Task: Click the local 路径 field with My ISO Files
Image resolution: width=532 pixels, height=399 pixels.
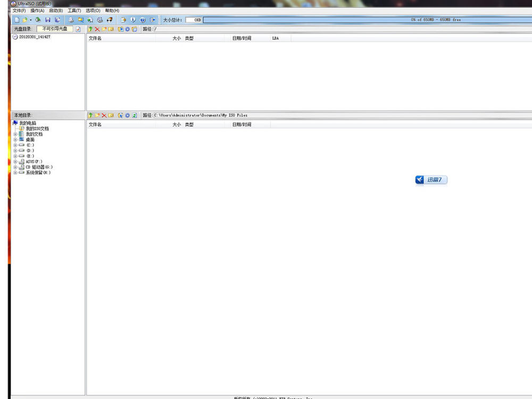Action: pos(343,115)
